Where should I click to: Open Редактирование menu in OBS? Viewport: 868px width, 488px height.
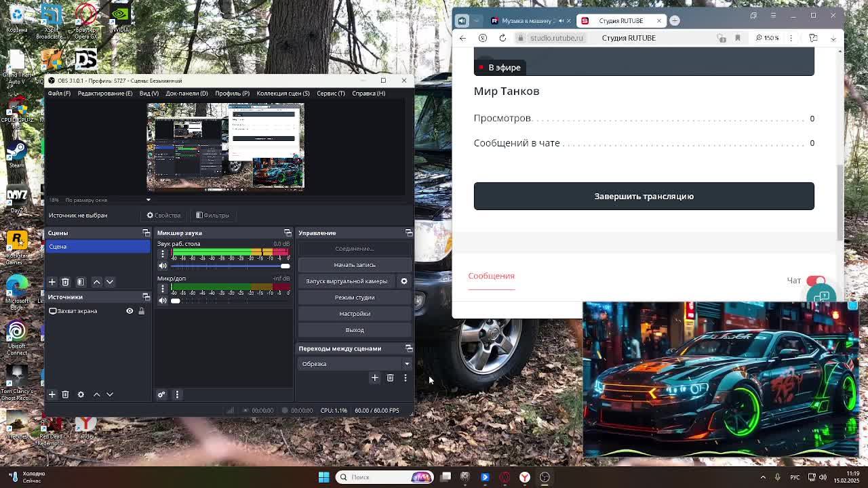pyautogui.click(x=105, y=94)
